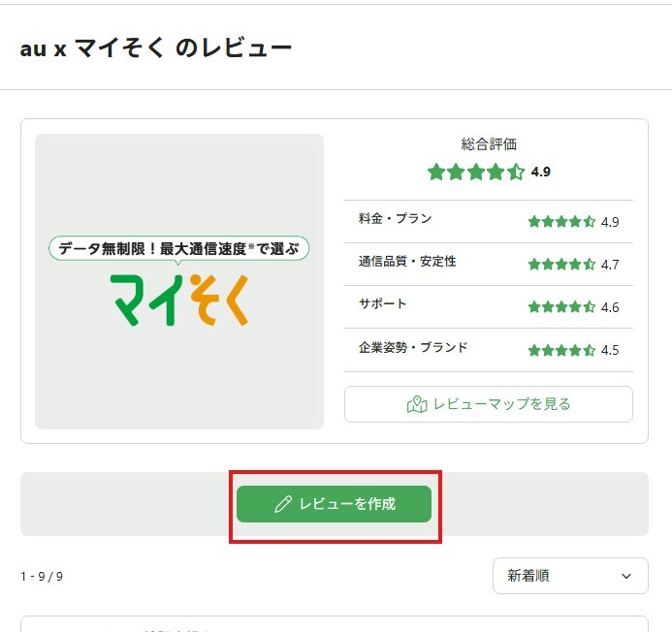This screenshot has height=632, width=672.
Task: Click the 1 - 9 / 9 result count
Action: pos(42,577)
